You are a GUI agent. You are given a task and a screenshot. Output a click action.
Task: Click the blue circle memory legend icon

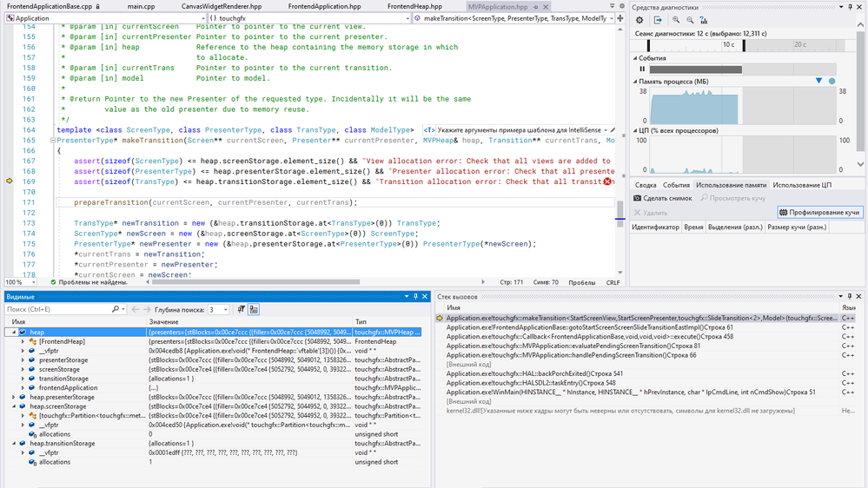click(x=832, y=82)
